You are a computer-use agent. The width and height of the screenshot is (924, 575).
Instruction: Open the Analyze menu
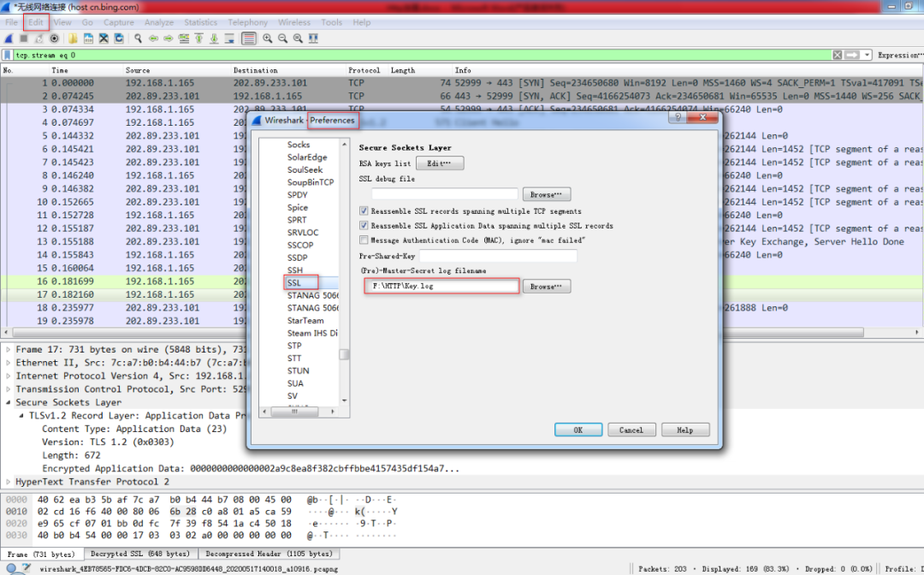pyautogui.click(x=159, y=22)
